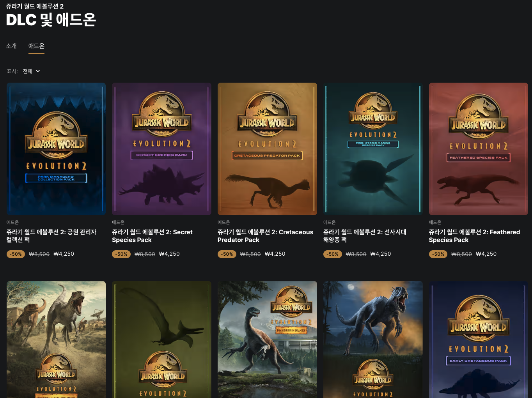Open Prehistoric Marine Species Pack cover image
The width and height of the screenshot is (532, 398).
[x=373, y=149]
